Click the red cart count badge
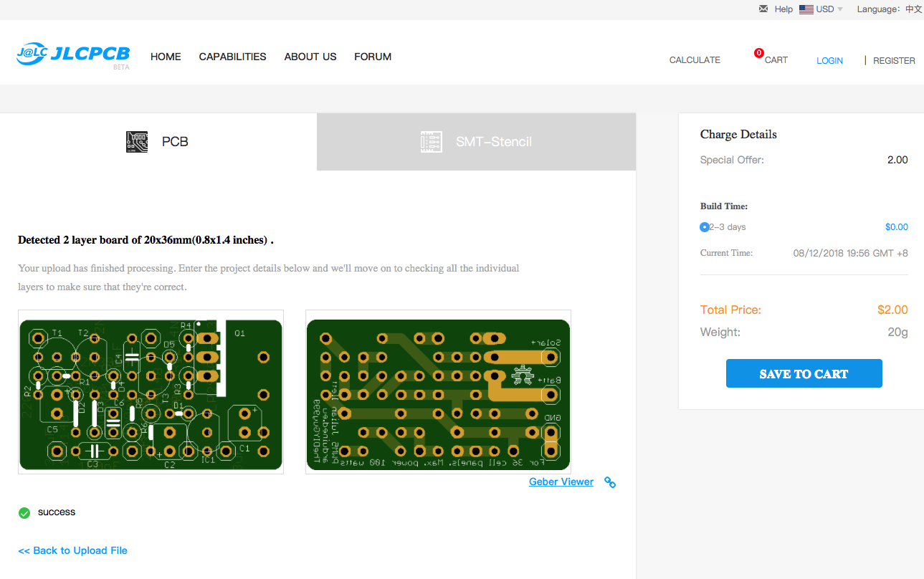 coord(758,53)
